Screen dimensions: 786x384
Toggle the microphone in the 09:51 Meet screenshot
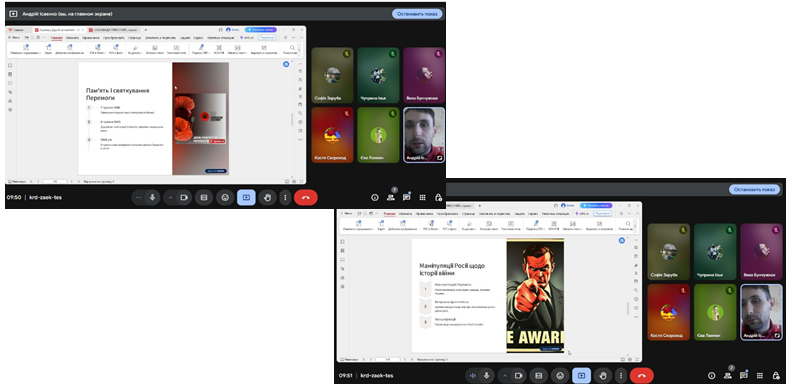486,375
